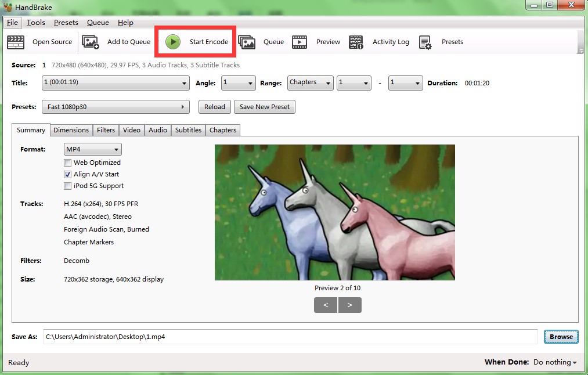The width and height of the screenshot is (588, 375).
Task: Click the Preview film-strip icon
Action: pos(300,42)
